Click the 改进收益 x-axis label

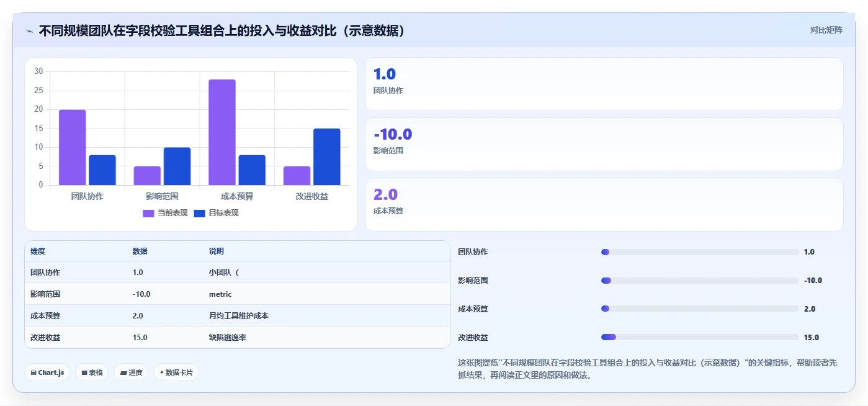pos(312,196)
